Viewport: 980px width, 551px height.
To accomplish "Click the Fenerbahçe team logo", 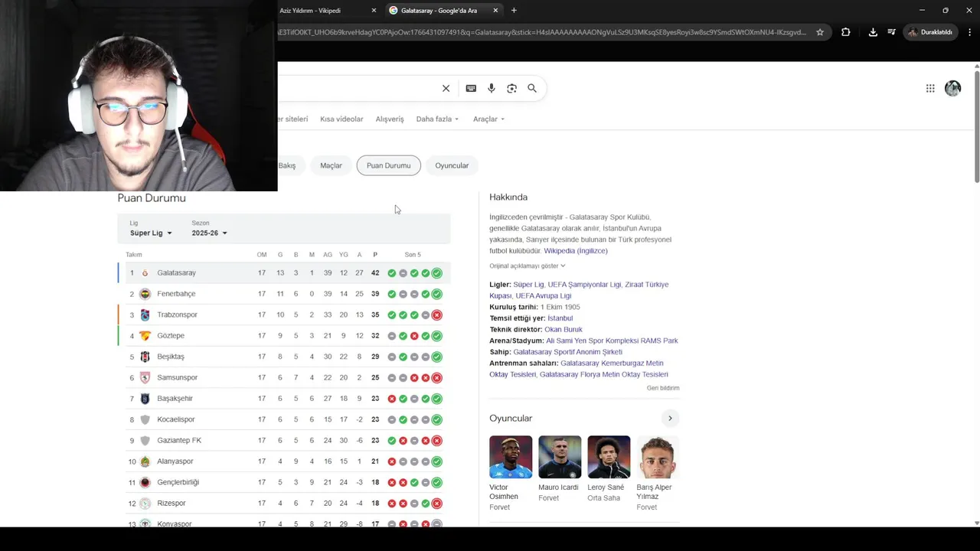I will (145, 294).
